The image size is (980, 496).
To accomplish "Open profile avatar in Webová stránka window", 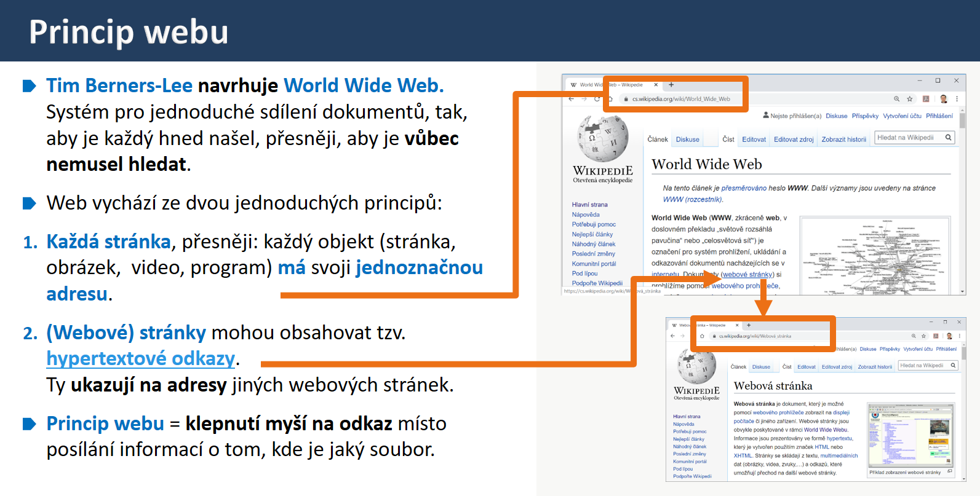I will (949, 336).
